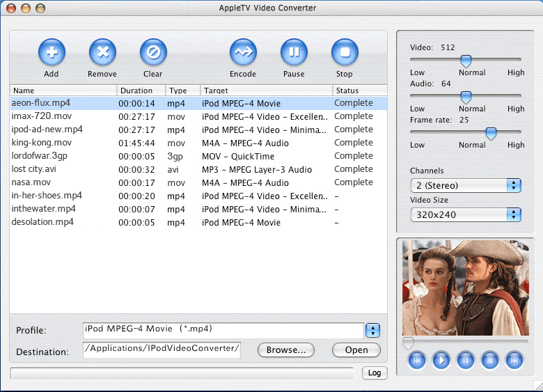The height and width of the screenshot is (392, 543).
Task: Open the Profile dropdown arrow
Action: 372,330
